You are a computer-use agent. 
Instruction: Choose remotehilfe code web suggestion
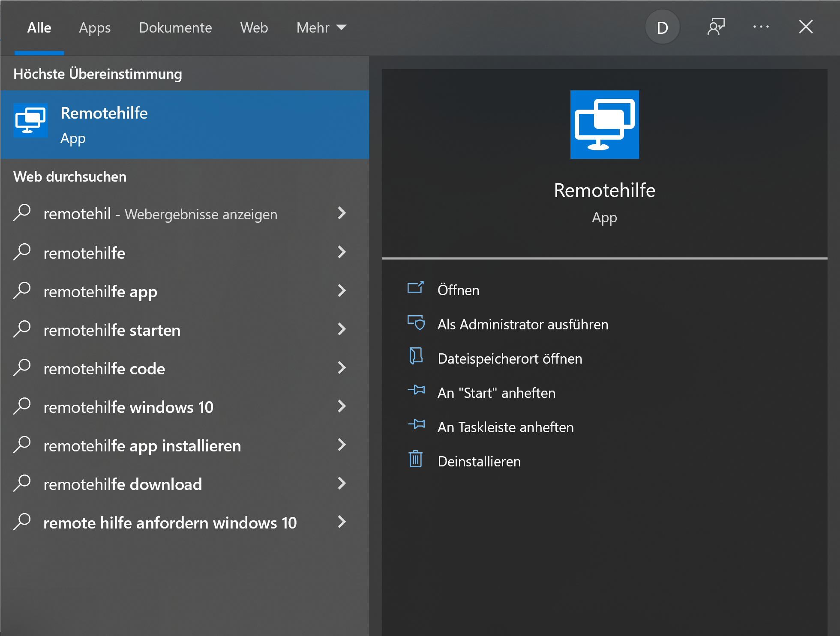coord(104,369)
